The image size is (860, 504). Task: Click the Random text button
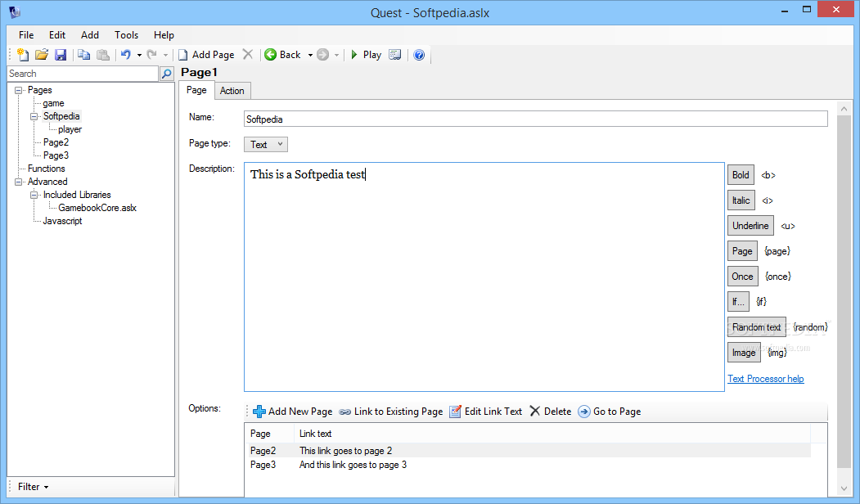[756, 327]
